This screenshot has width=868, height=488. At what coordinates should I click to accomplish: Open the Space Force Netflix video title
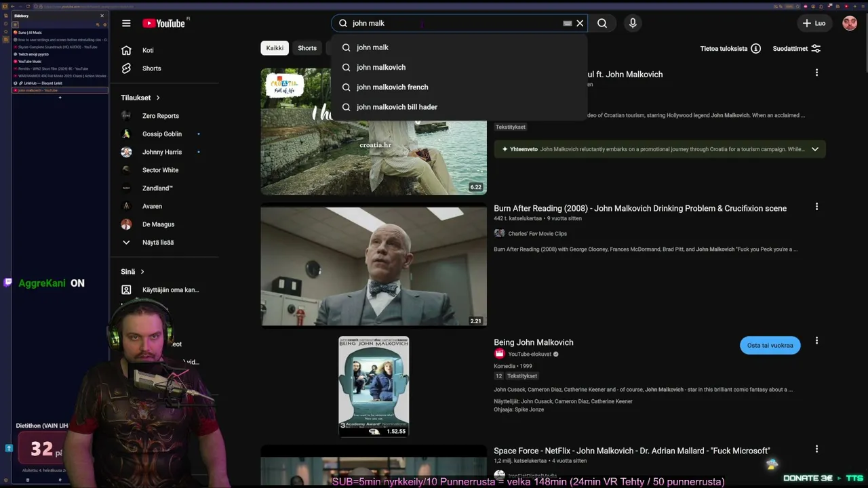click(x=631, y=451)
